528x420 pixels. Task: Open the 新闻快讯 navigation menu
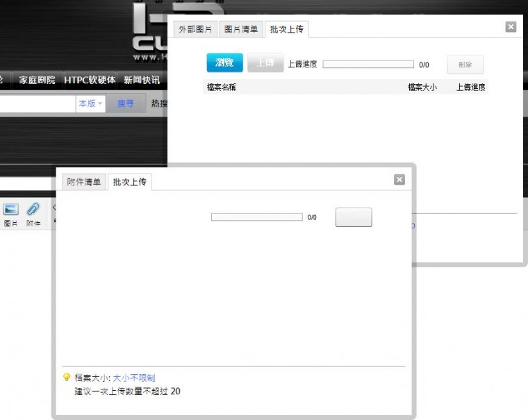point(142,80)
